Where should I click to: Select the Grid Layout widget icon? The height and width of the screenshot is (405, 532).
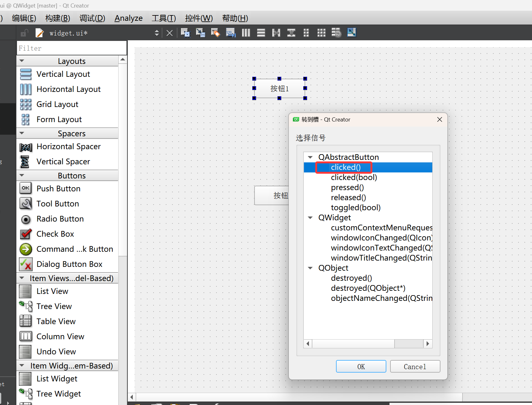click(x=26, y=104)
